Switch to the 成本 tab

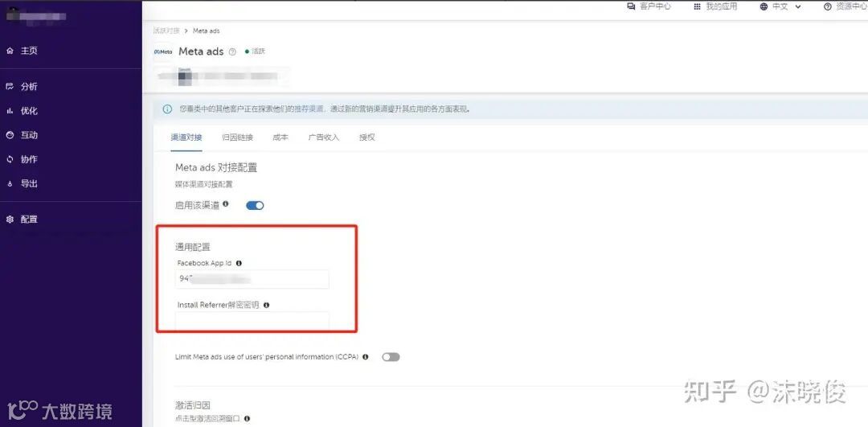[280, 138]
